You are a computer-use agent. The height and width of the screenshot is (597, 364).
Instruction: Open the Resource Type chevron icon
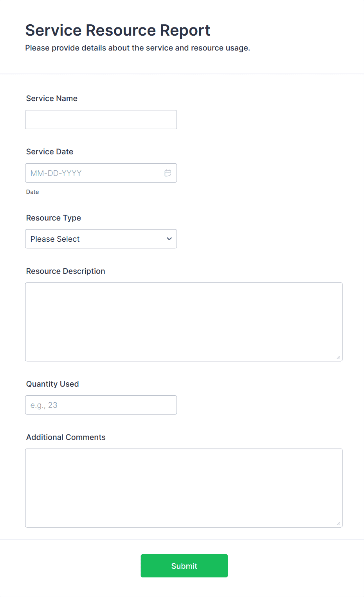(169, 239)
